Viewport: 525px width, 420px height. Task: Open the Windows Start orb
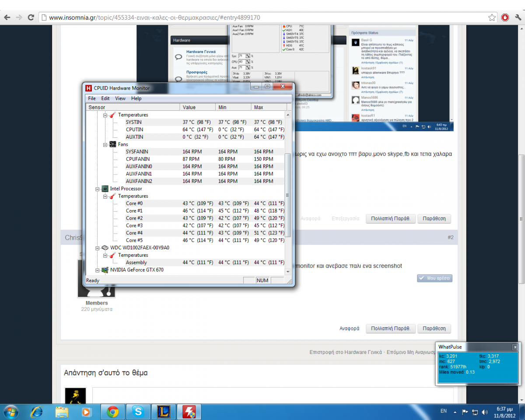click(x=10, y=412)
